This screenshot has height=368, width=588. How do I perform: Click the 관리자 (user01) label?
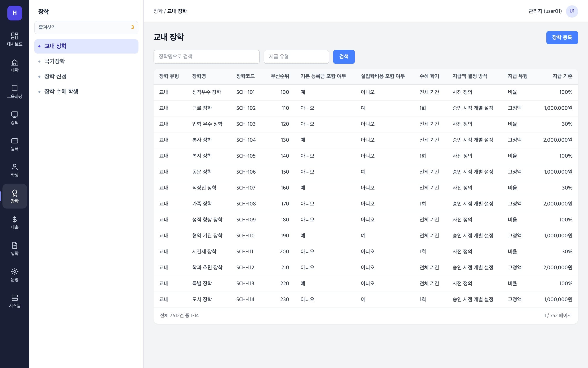pyautogui.click(x=545, y=11)
